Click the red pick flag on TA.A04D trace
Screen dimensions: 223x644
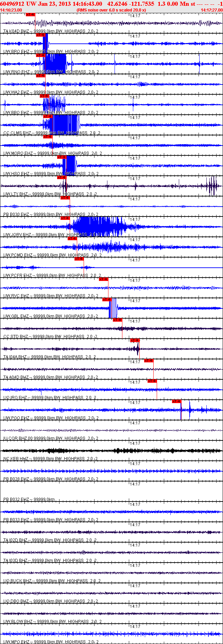(149, 361)
